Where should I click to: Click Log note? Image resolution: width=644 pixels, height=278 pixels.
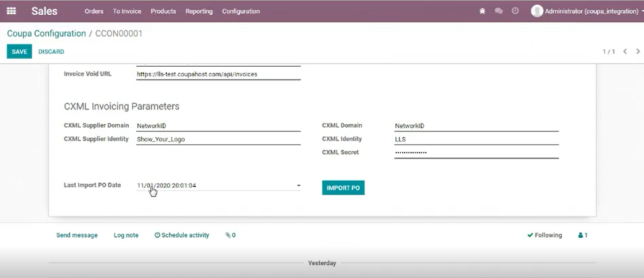[126, 235]
